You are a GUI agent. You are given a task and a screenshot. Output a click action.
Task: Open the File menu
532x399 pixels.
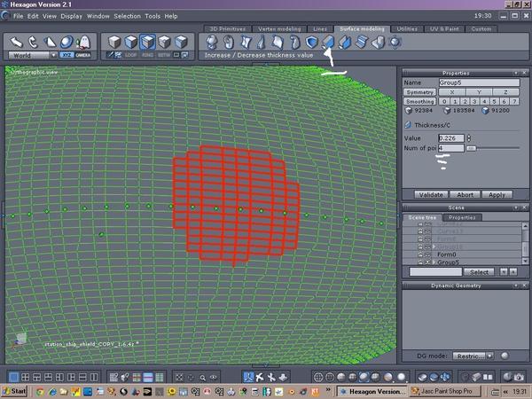coord(18,16)
